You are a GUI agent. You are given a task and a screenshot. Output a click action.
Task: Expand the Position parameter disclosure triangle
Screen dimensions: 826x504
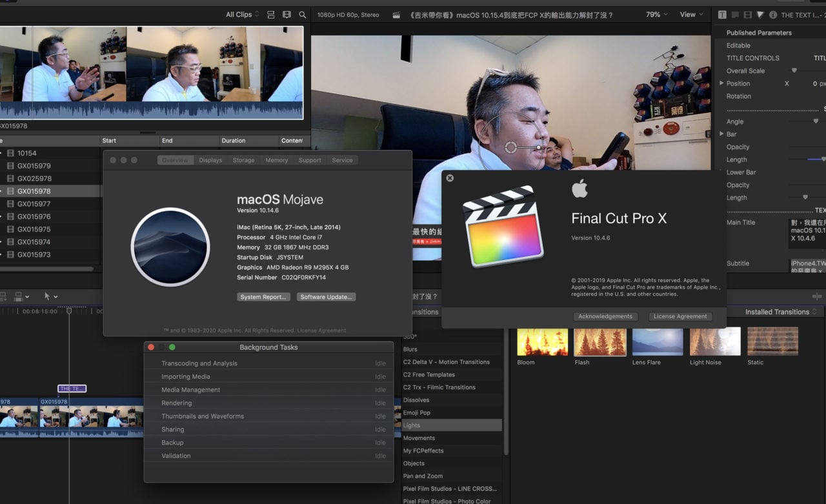point(721,83)
